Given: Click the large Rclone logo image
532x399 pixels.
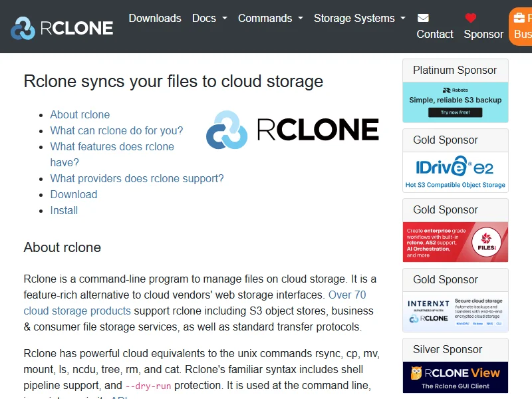Looking at the screenshot, I should click(293, 129).
